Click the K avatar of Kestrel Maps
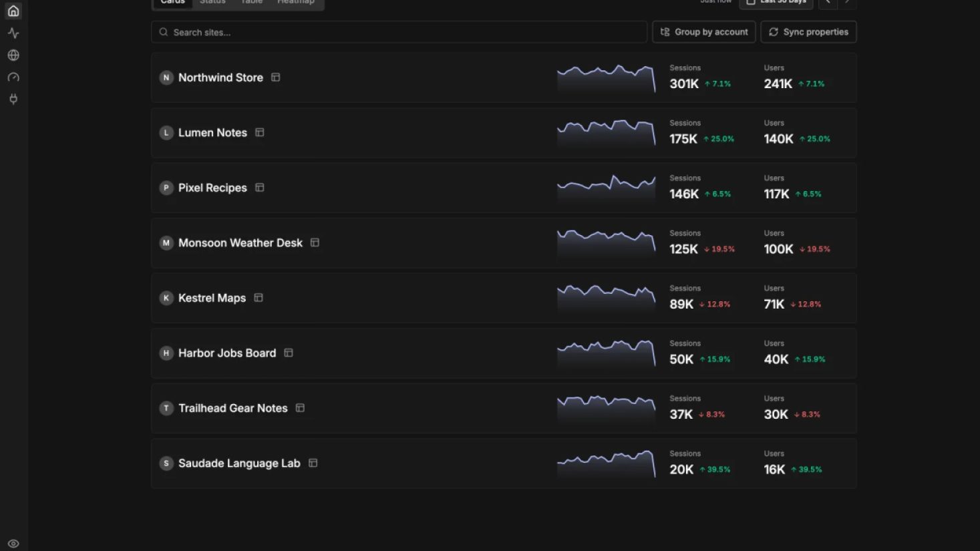 click(166, 298)
